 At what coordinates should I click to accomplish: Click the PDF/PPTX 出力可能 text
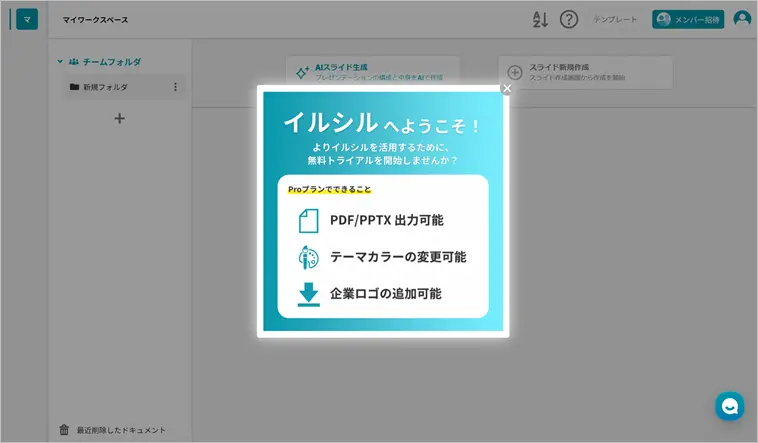tap(387, 221)
